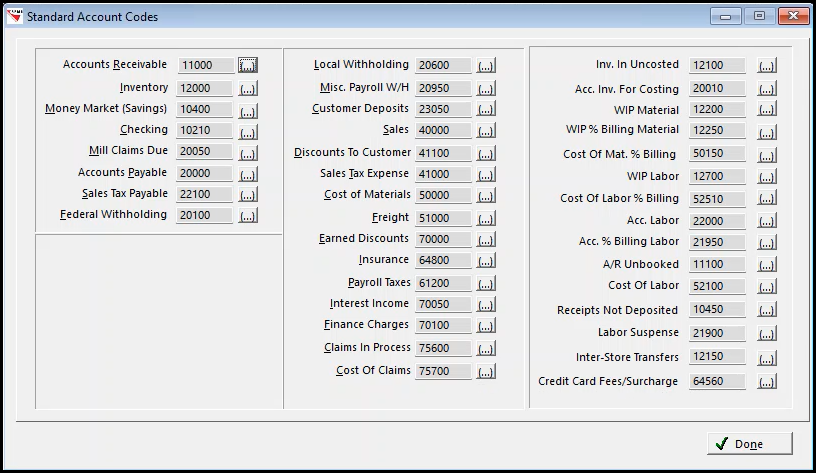Screen dimensions: 816x473
Task: Click lookup button for Earned Discounts
Action: pyautogui.click(x=486, y=239)
